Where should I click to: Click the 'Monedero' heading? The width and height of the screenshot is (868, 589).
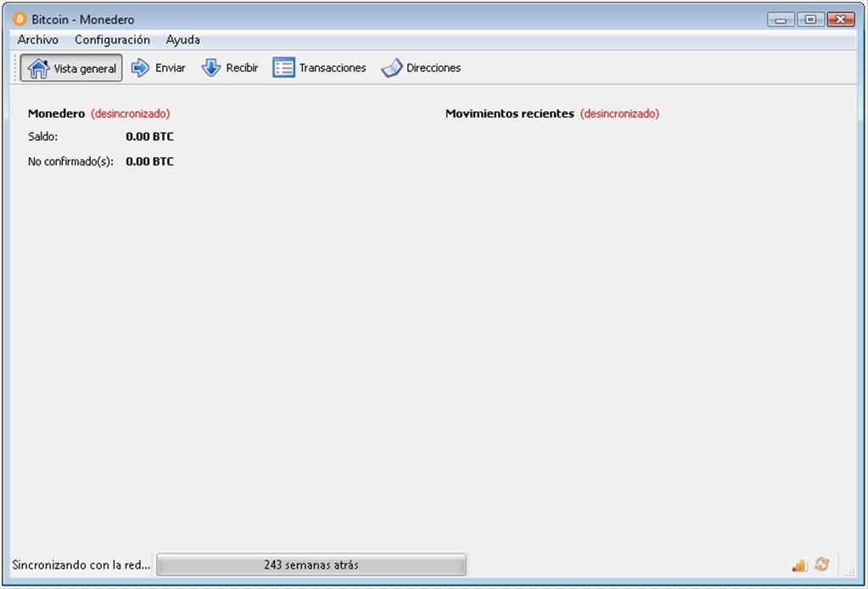click(x=57, y=114)
